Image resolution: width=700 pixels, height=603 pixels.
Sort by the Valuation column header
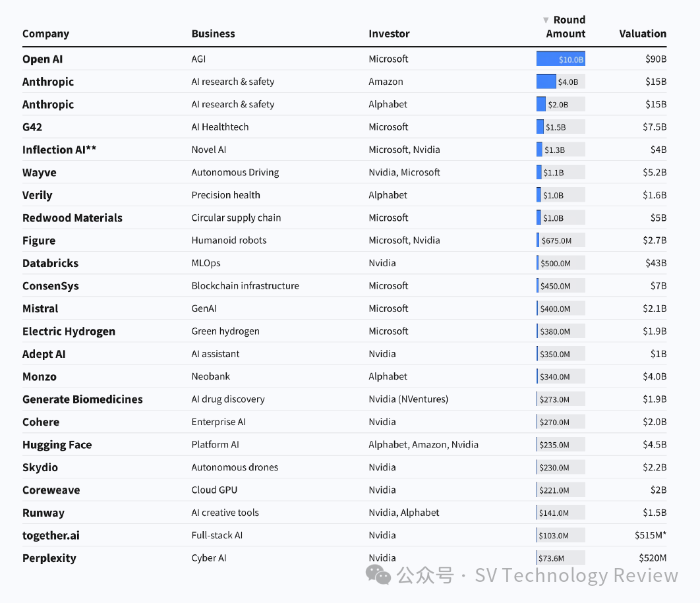point(643,34)
